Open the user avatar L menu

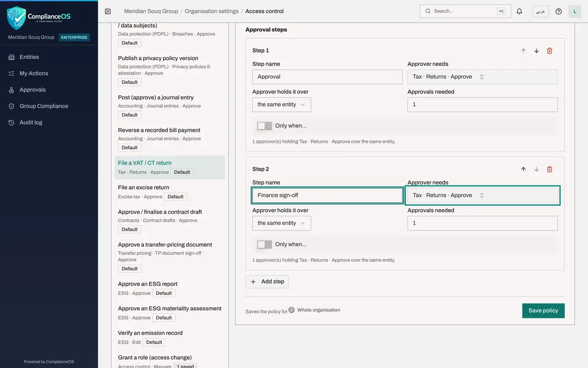[x=575, y=11]
